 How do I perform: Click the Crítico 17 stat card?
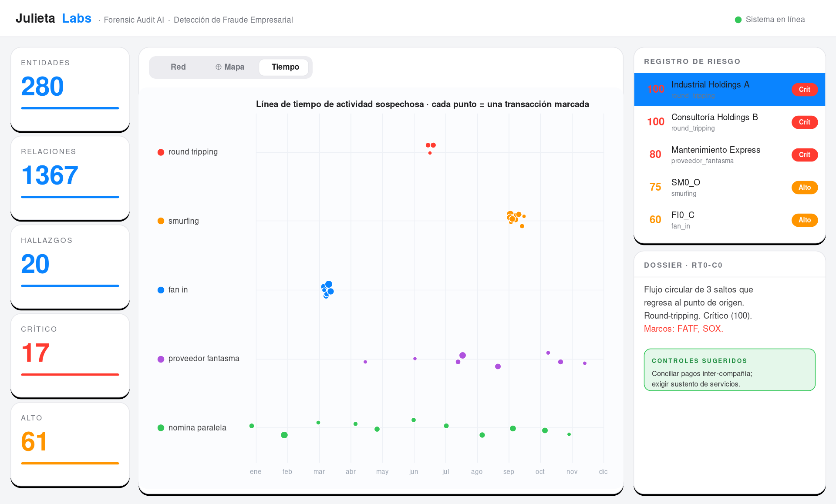(70, 356)
